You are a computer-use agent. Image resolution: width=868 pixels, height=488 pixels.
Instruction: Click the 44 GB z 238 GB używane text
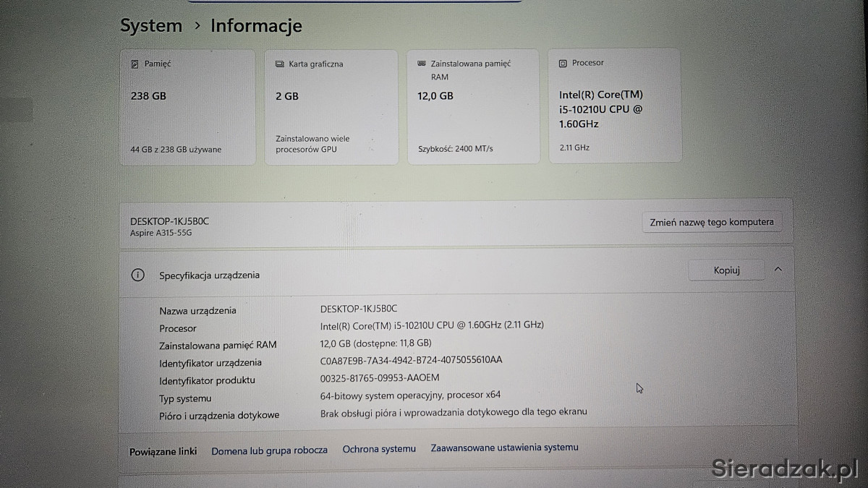(x=176, y=150)
